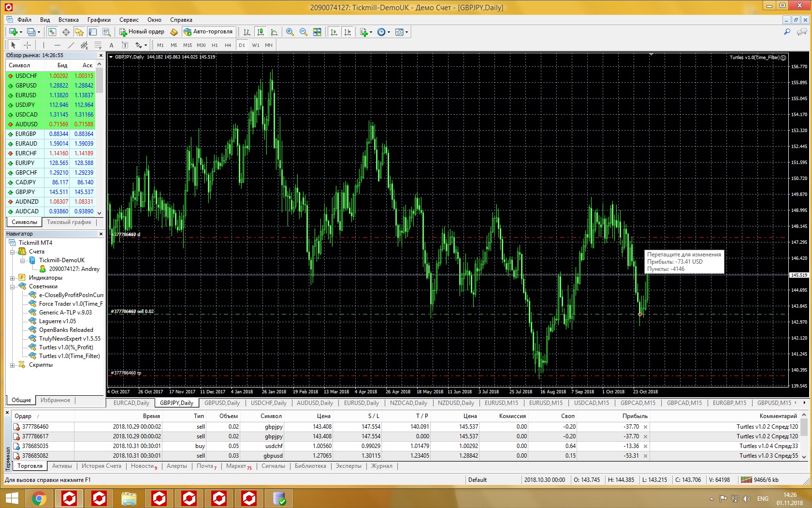Screen dimensions: 812x508
Task: Select the cursor arrow tool
Action: (x=14, y=45)
